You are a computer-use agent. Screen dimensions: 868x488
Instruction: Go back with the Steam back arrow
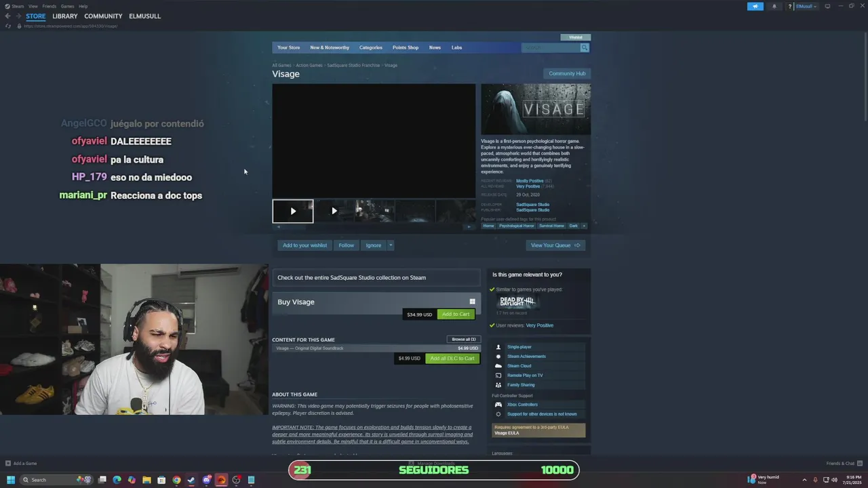7,16
